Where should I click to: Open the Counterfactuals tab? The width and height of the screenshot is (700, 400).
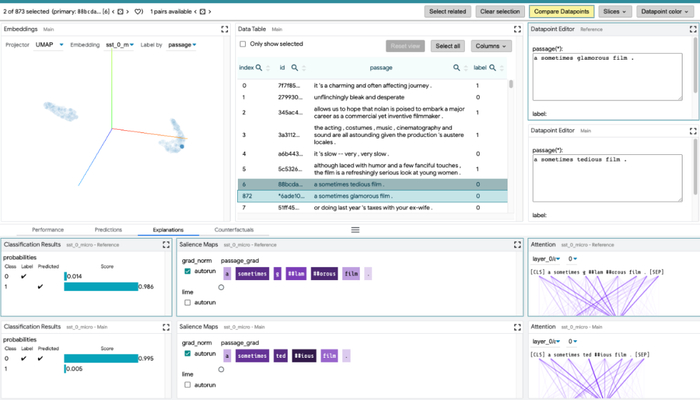click(x=234, y=230)
